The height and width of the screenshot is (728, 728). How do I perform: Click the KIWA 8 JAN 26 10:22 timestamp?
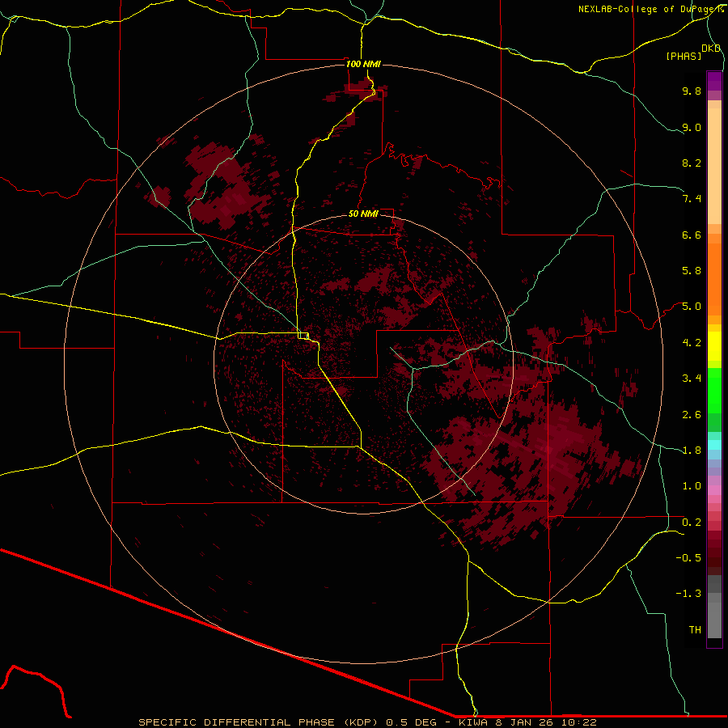[x=527, y=722]
